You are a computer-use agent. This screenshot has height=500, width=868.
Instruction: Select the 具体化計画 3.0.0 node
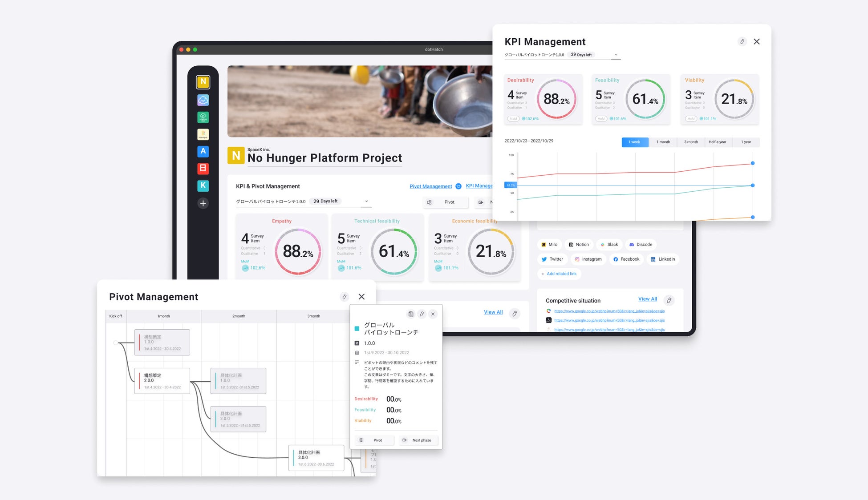(316, 458)
